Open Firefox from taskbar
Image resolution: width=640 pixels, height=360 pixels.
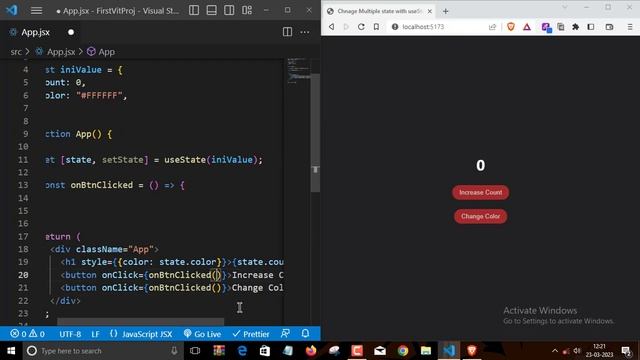(311, 351)
